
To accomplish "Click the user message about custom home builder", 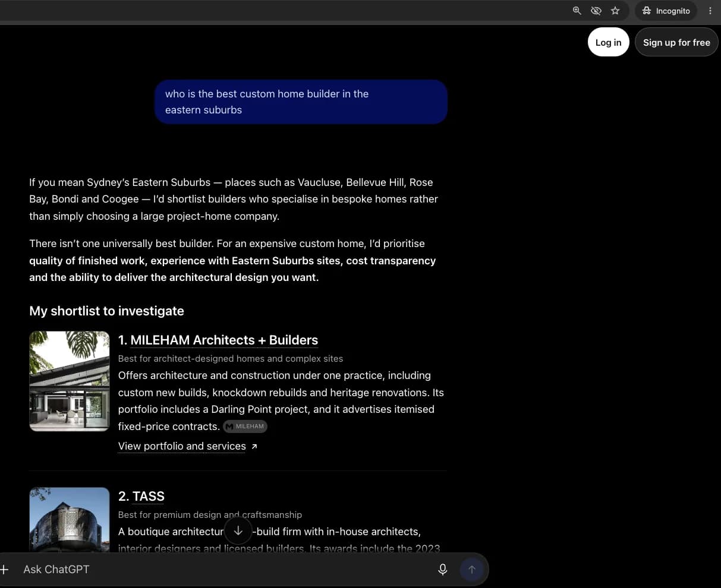I will 301,102.
